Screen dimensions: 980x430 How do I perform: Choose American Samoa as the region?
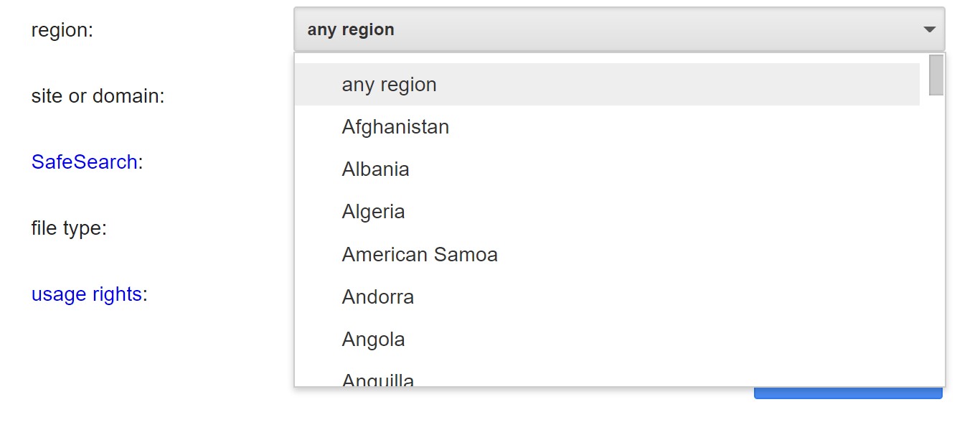(x=420, y=255)
